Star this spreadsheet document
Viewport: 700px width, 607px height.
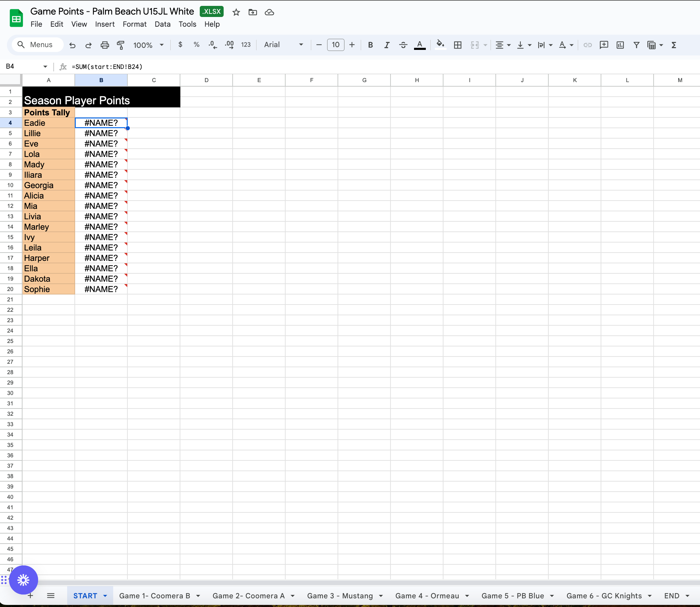[236, 12]
